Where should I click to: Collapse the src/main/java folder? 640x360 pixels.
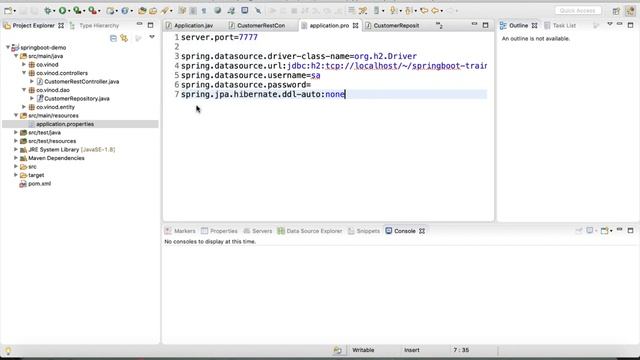pyautogui.click(x=16, y=56)
